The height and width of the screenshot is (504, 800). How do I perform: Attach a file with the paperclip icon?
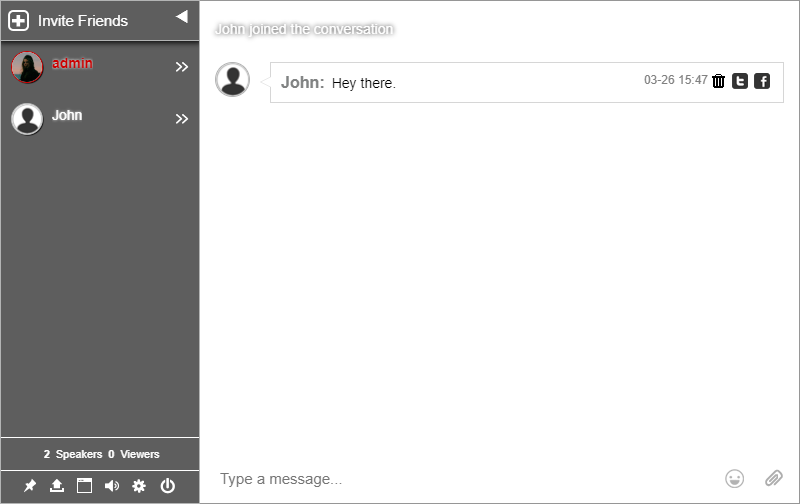773,478
